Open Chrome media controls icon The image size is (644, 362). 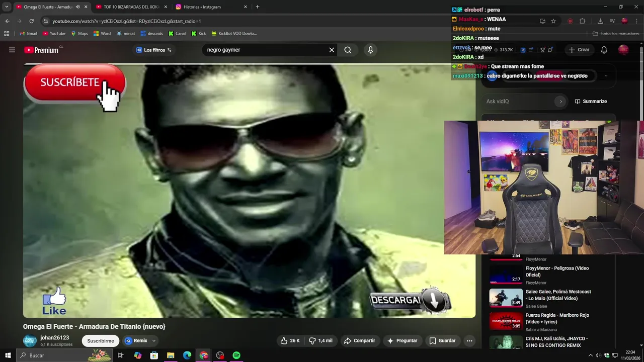[612, 21]
